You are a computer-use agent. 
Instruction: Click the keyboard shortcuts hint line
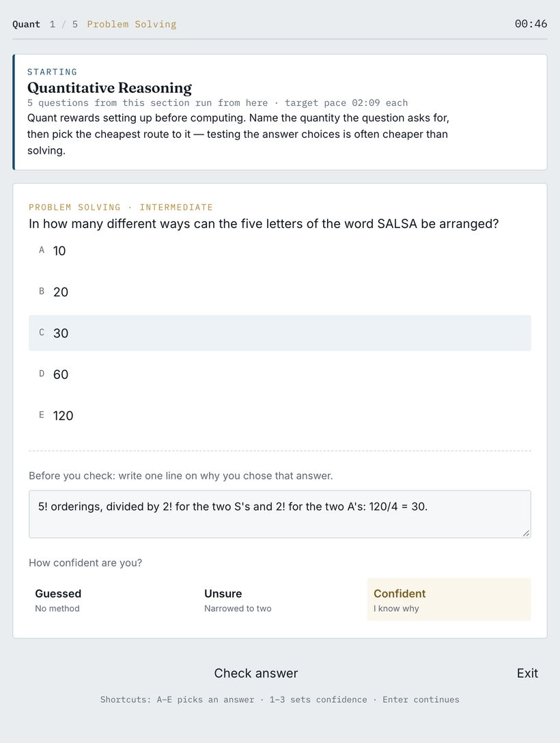tap(279, 699)
